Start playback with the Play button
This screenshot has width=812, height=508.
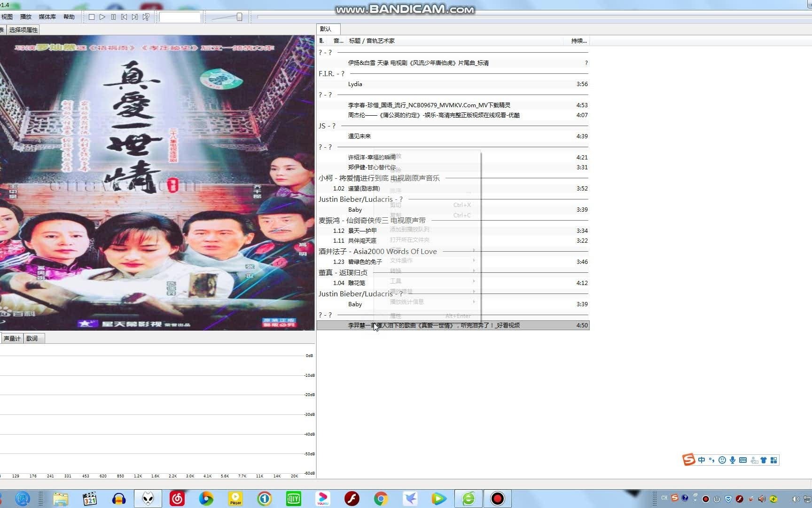[102, 17]
